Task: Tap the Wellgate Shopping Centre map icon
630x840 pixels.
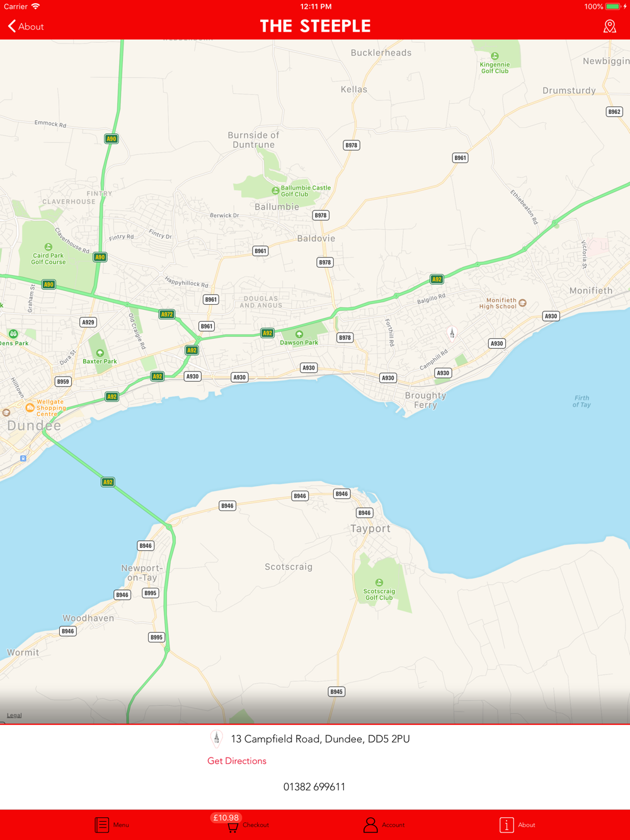Action: [x=30, y=407]
